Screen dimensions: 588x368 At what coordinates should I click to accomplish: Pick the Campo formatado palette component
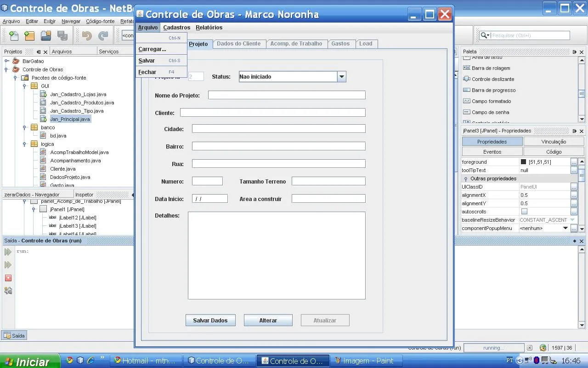pos(491,101)
